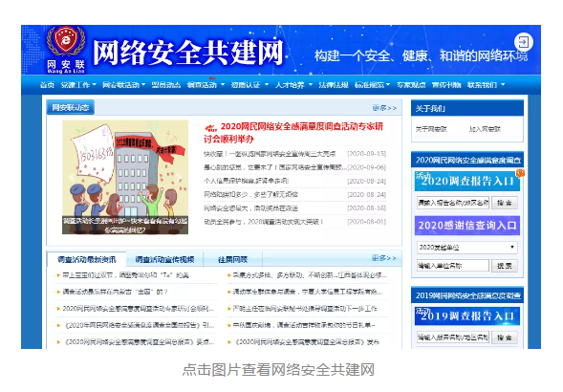Switch to the 调查活动宣传视频 tab
The width and height of the screenshot is (563, 392).
pyautogui.click(x=164, y=259)
